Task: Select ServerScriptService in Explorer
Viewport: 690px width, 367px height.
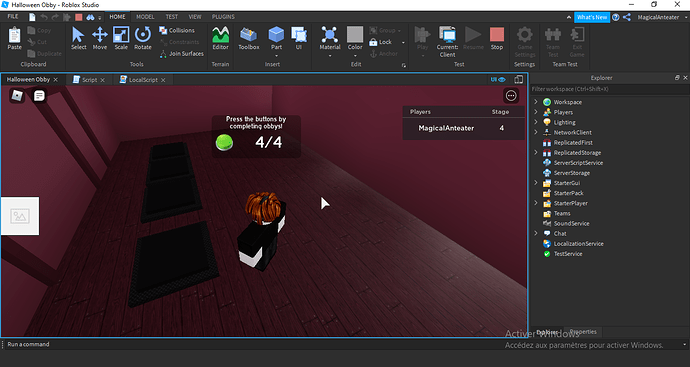Action: pos(578,163)
